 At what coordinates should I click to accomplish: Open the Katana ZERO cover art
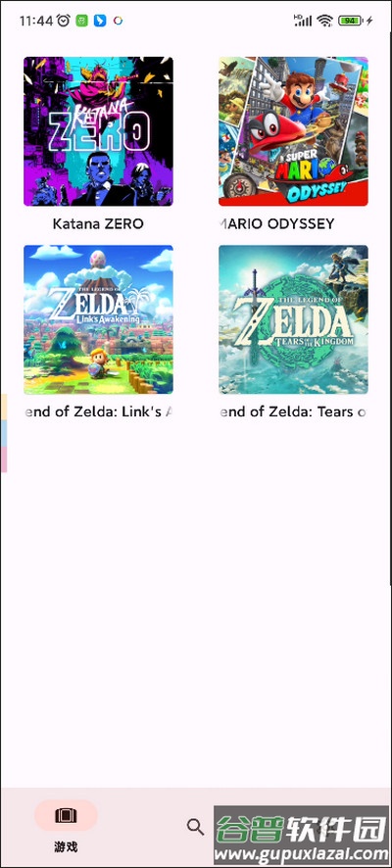point(98,131)
